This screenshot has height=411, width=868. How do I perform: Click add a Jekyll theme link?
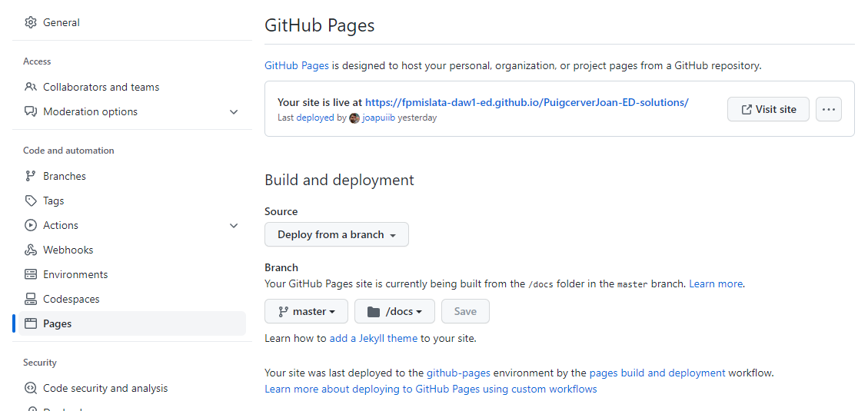tap(374, 338)
